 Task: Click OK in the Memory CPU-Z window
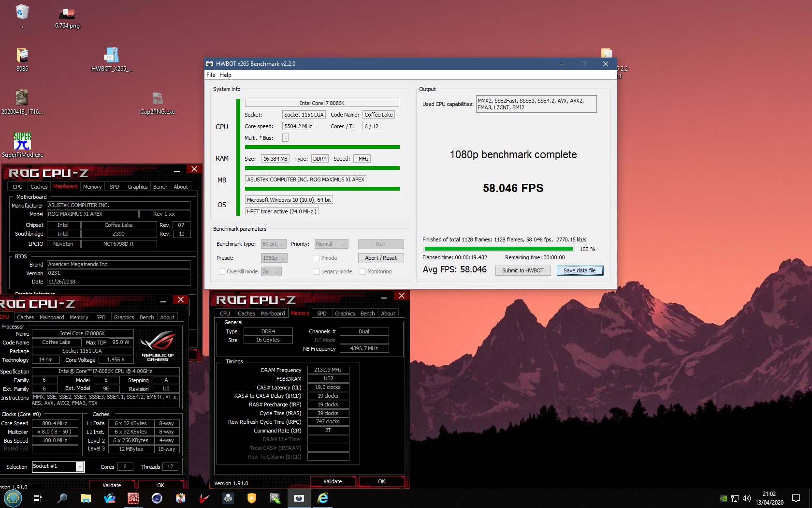[x=381, y=481]
